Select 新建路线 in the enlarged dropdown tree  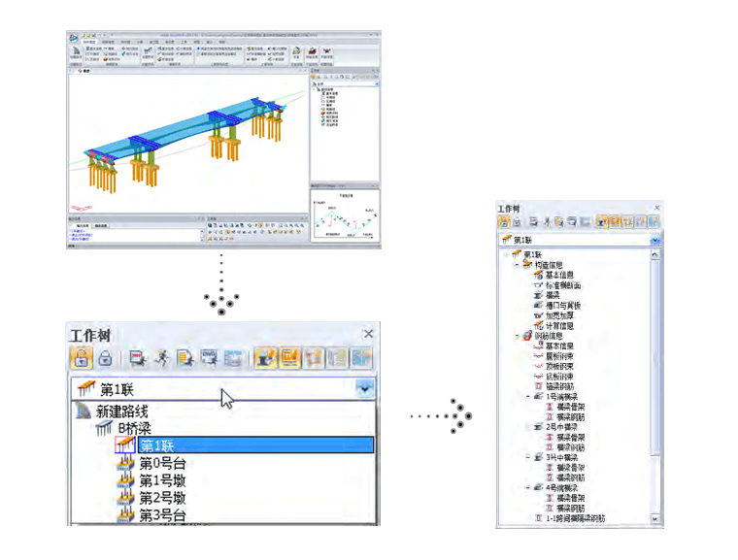(x=122, y=412)
